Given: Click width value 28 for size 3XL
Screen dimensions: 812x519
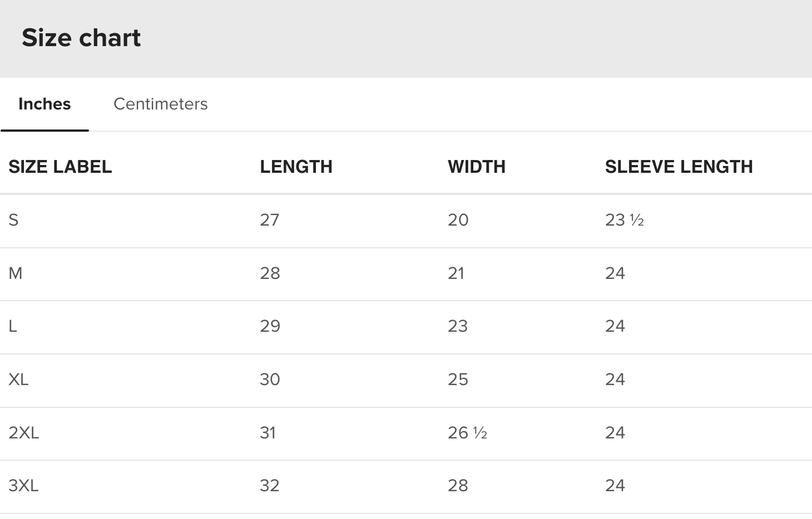Looking at the screenshot, I should (x=458, y=486).
